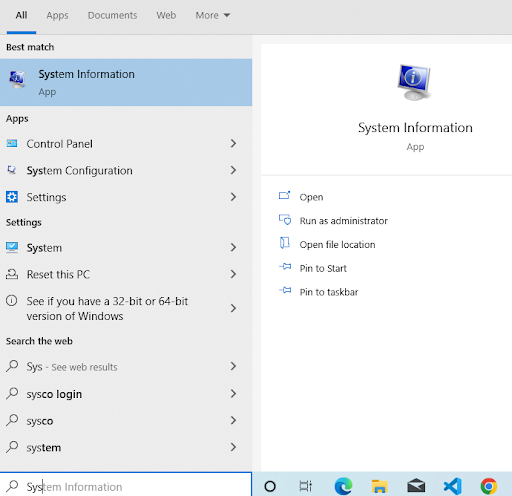Click the Run as administrator shield icon
512x496 pixels.
(285, 220)
